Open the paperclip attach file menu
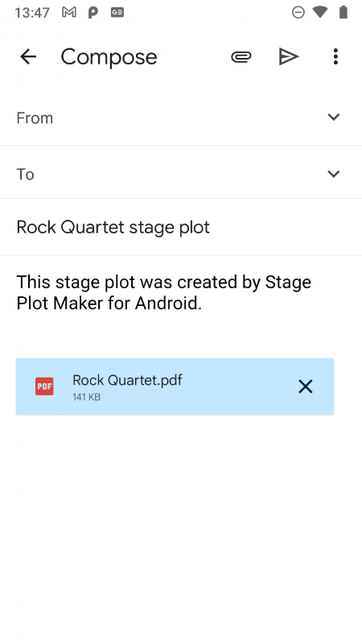The height and width of the screenshot is (644, 362). [241, 56]
